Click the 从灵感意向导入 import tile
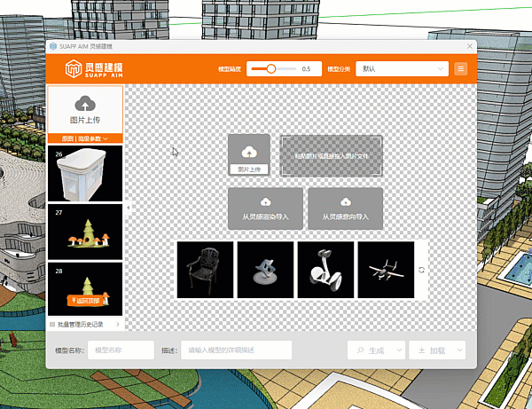 (x=345, y=208)
